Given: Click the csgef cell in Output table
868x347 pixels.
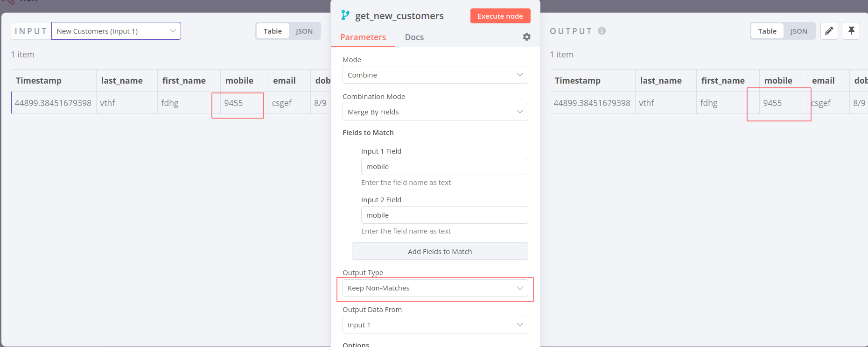Looking at the screenshot, I should 828,103.
